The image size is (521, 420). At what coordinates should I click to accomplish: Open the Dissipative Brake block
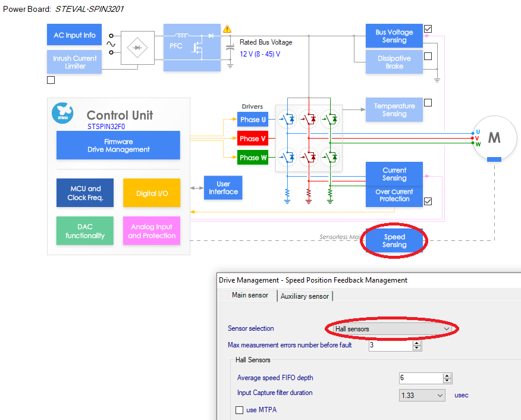tap(394, 62)
